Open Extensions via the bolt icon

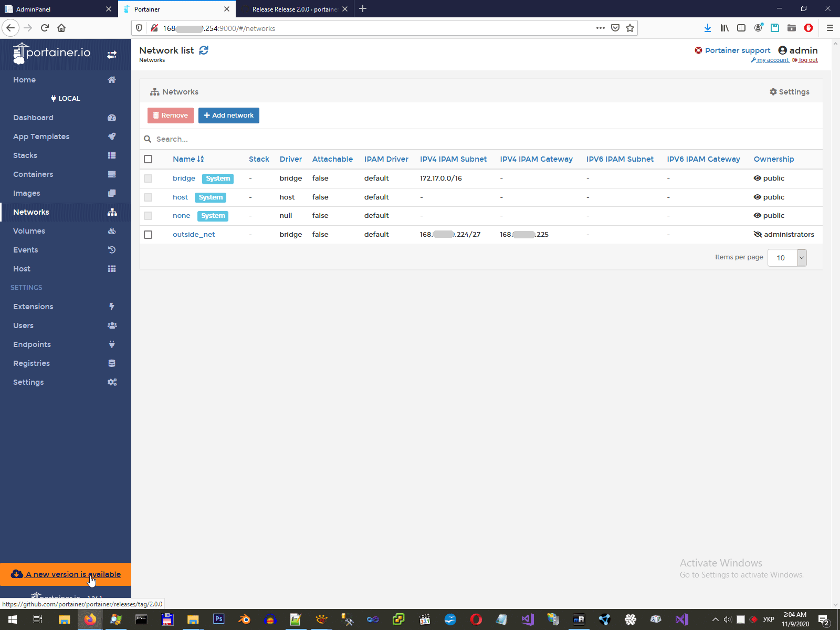point(112,307)
